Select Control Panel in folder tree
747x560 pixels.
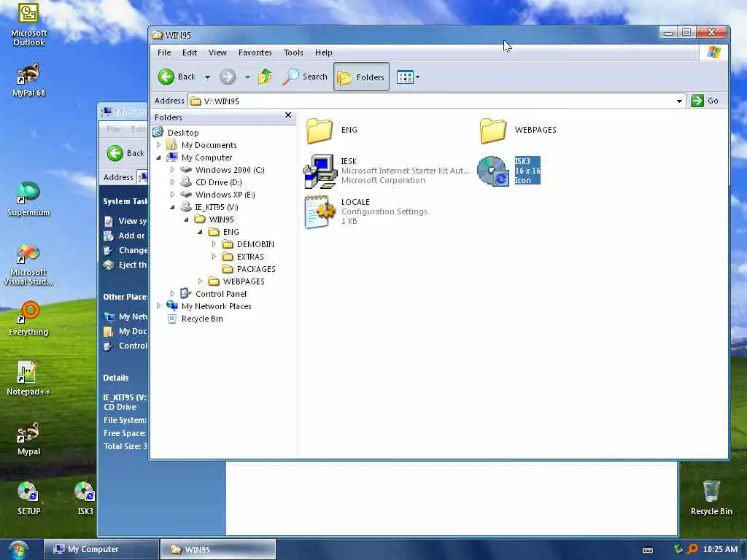pyautogui.click(x=220, y=294)
